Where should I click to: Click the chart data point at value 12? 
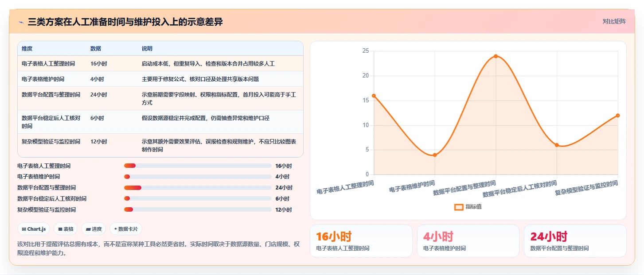(x=618, y=116)
